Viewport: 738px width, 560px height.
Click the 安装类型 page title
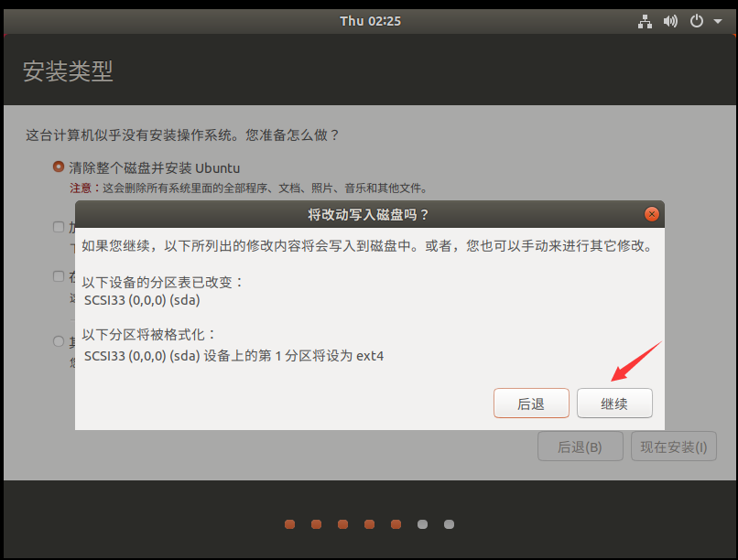pyautogui.click(x=68, y=71)
